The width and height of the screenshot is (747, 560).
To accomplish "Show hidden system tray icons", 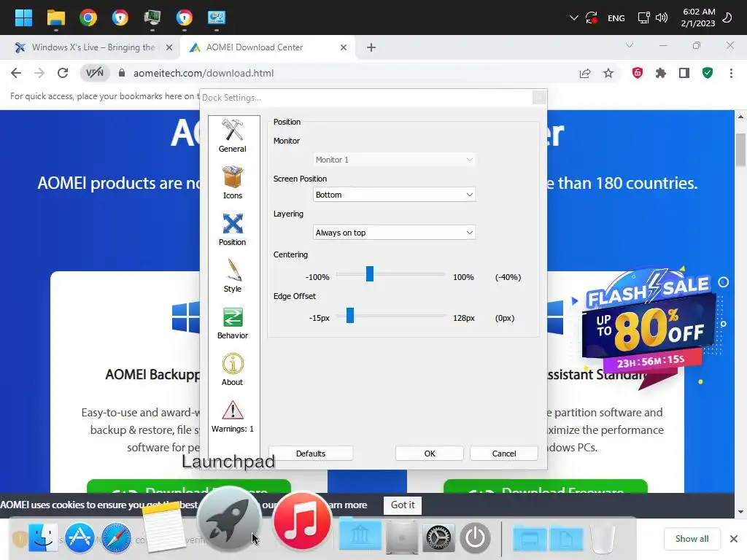I will click(573, 18).
